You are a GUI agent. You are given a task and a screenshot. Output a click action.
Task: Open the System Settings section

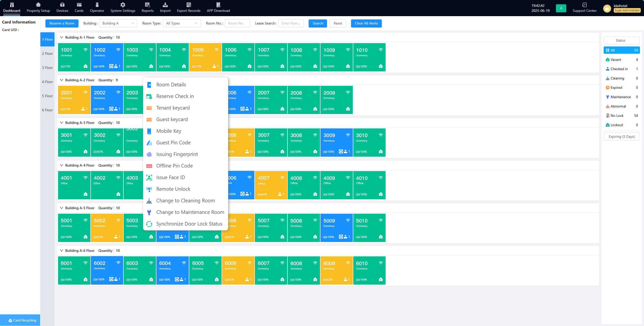point(123,8)
